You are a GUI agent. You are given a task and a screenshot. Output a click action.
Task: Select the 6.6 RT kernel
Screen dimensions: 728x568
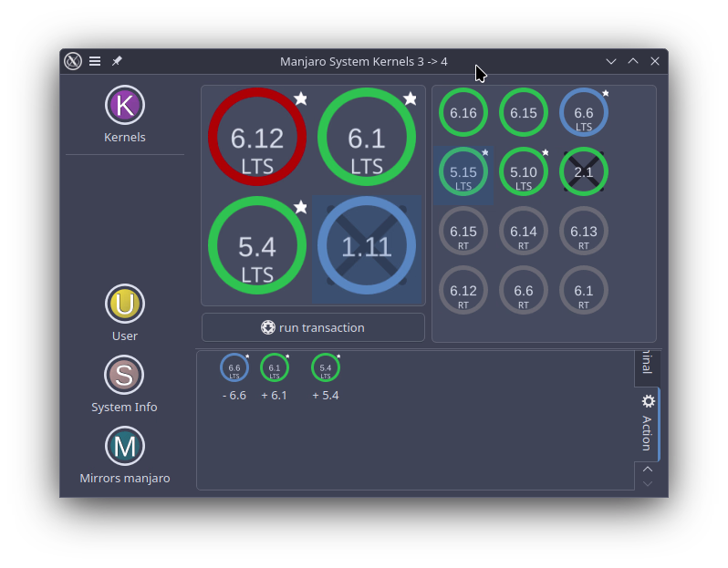(524, 291)
